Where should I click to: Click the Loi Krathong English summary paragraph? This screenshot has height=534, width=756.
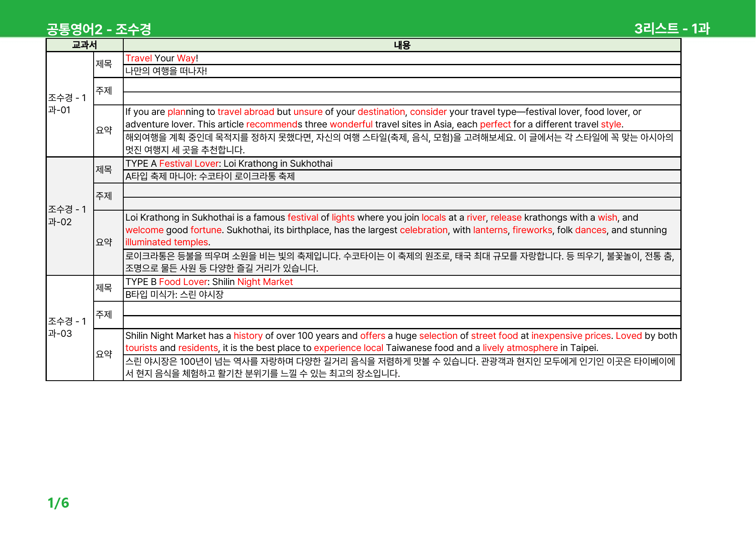402,230
